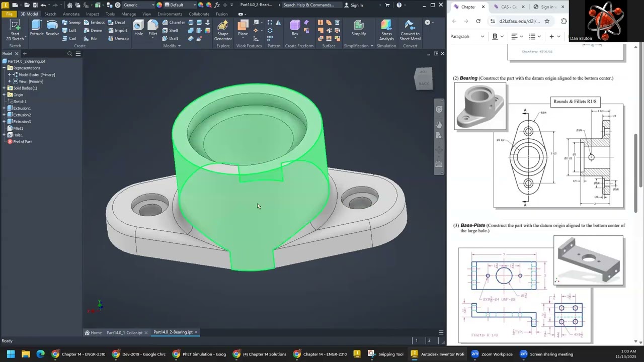Convert part to Sheet Metal
Image resolution: width=644 pixels, height=362 pixels.
pyautogui.click(x=410, y=31)
